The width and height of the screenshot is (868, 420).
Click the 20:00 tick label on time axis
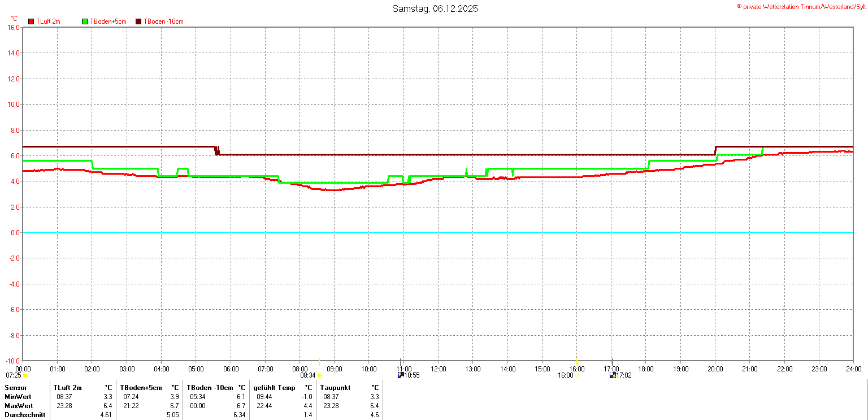click(715, 369)
